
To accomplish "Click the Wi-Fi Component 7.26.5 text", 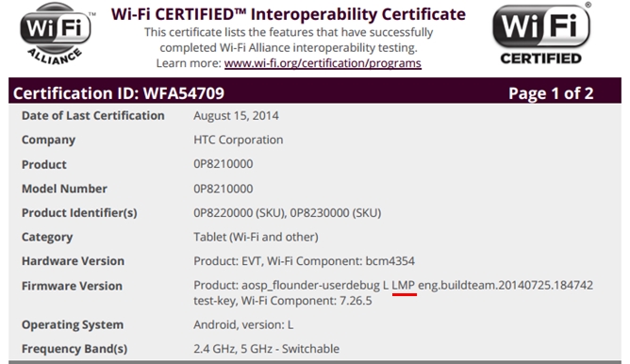I will coord(307,301).
